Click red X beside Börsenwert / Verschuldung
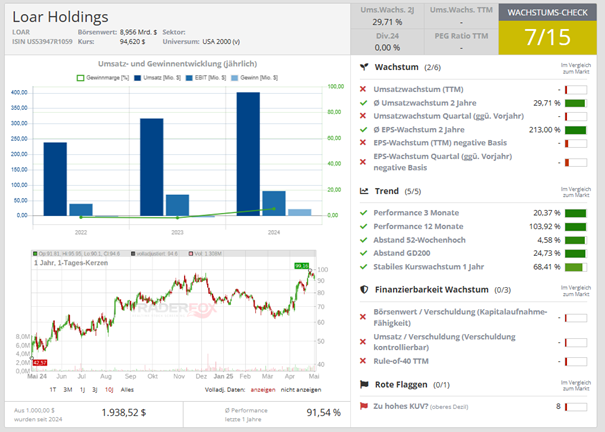The image size is (605, 432). point(363,317)
